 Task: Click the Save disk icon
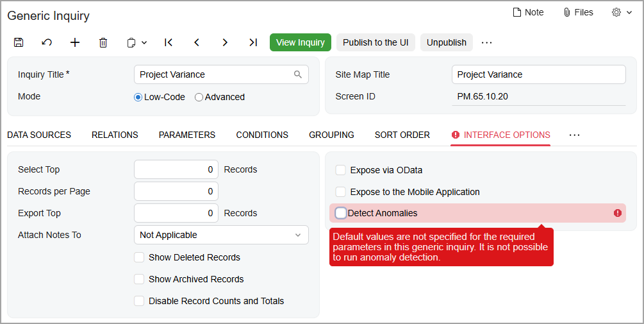[19, 42]
